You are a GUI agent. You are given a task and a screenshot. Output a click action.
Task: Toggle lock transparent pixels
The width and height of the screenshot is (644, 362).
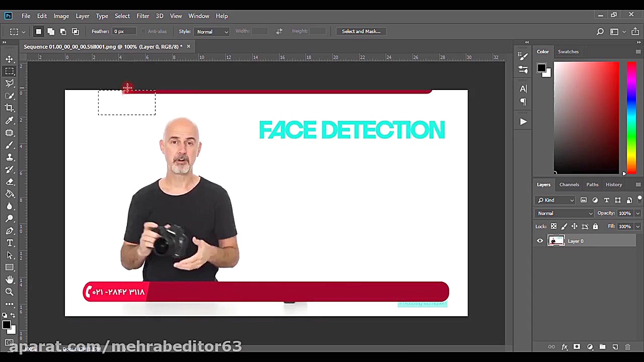coord(553,226)
